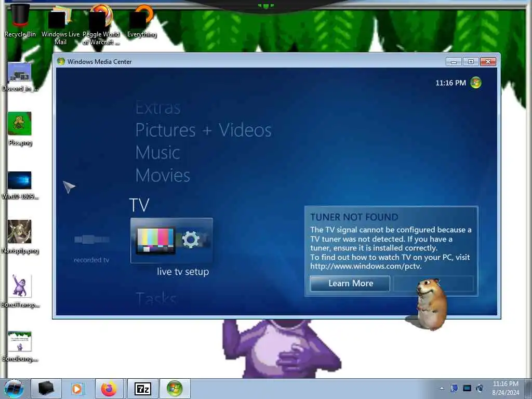Go to Pictures + Videos menu
The width and height of the screenshot is (532, 399).
(203, 130)
